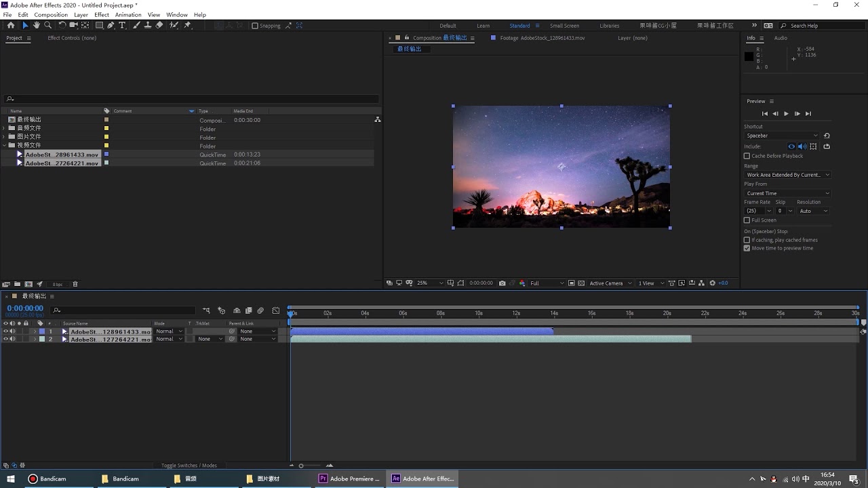The width and height of the screenshot is (868, 488).
Task: Click yellow label swatch of 图片文件 folder
Action: [106, 137]
